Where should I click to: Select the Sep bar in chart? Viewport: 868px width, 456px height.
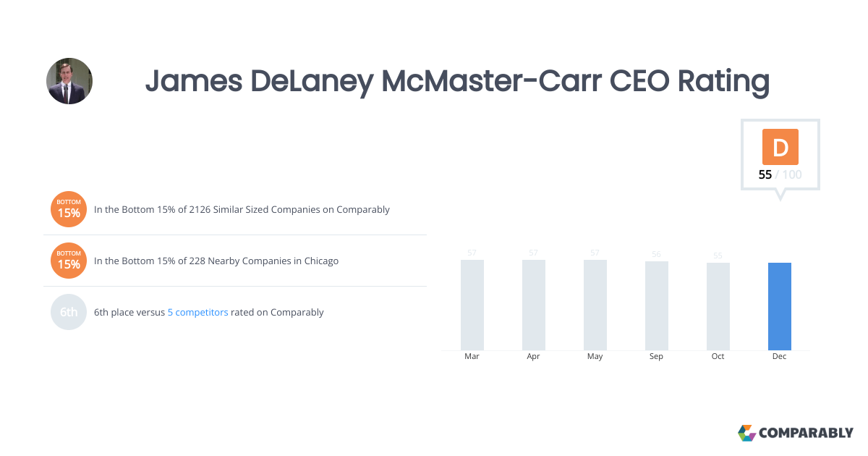pyautogui.click(x=657, y=305)
